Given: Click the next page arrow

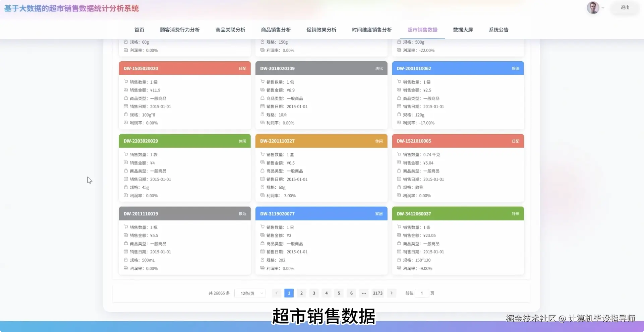Looking at the screenshot, I should click(391, 293).
